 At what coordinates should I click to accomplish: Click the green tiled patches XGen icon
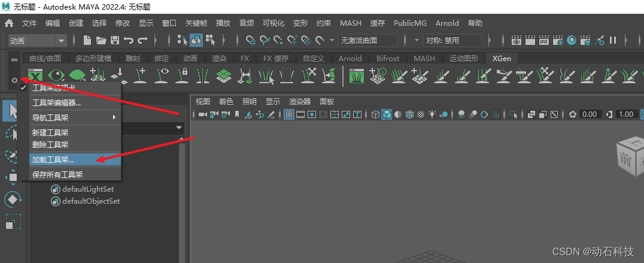coord(224,76)
